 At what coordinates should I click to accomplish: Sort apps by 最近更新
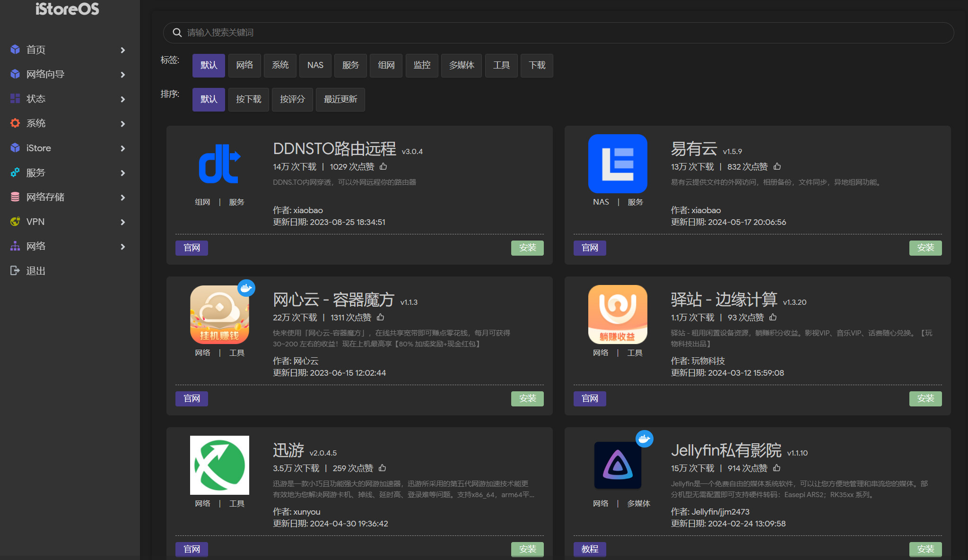pyautogui.click(x=340, y=99)
